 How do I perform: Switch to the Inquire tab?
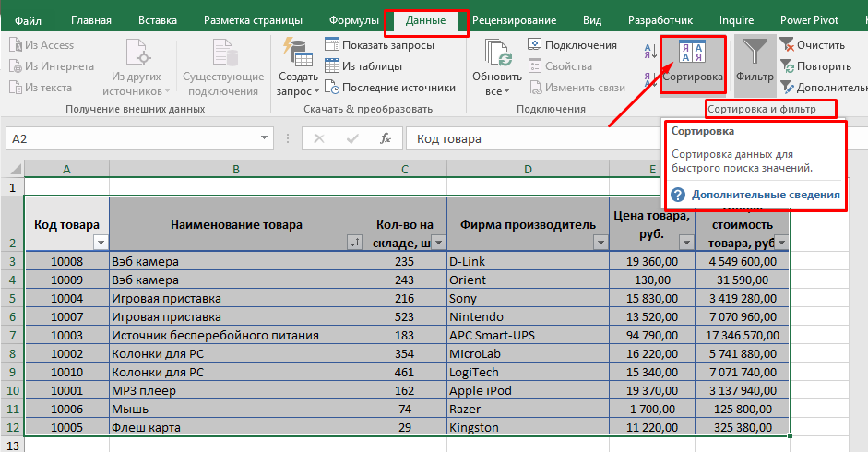coord(736,20)
